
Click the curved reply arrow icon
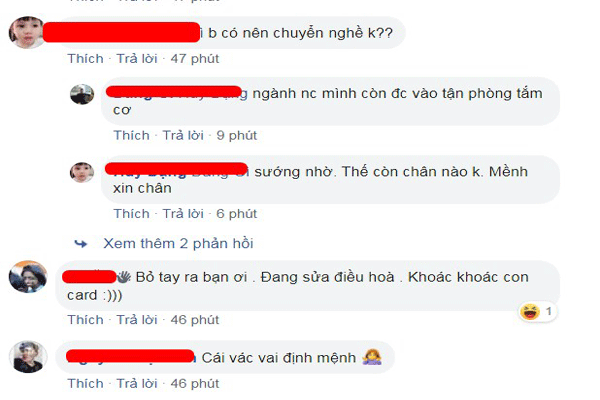(81, 243)
